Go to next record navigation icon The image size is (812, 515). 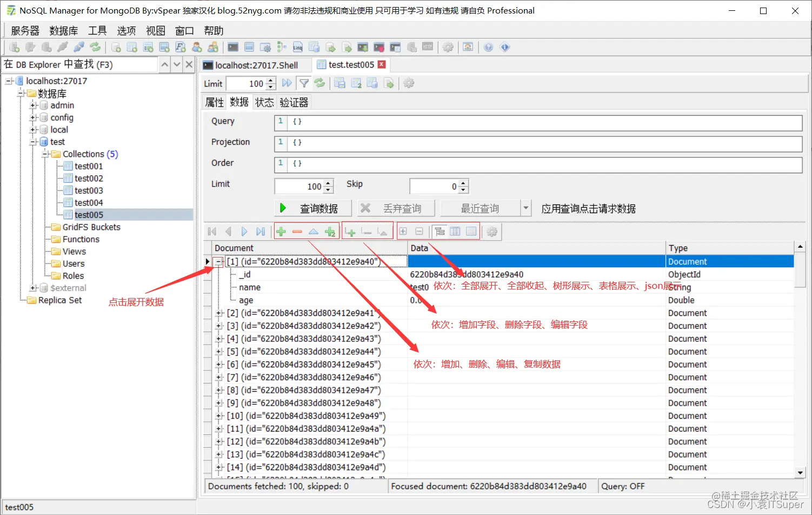pyautogui.click(x=244, y=232)
